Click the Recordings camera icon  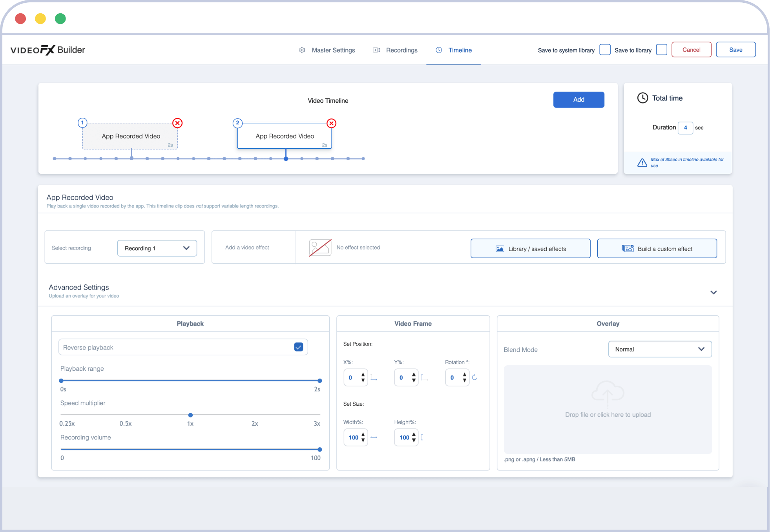[x=376, y=50]
